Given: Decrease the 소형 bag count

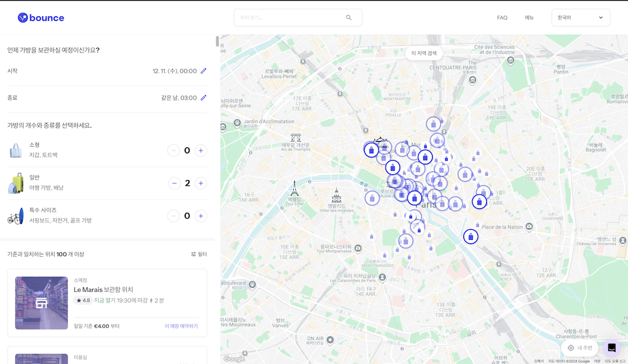Looking at the screenshot, I should pyautogui.click(x=173, y=151).
